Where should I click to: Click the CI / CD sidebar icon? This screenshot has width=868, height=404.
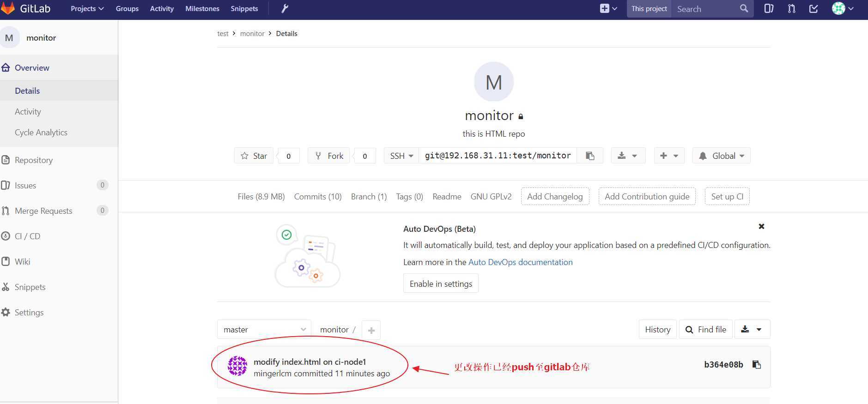pos(6,236)
